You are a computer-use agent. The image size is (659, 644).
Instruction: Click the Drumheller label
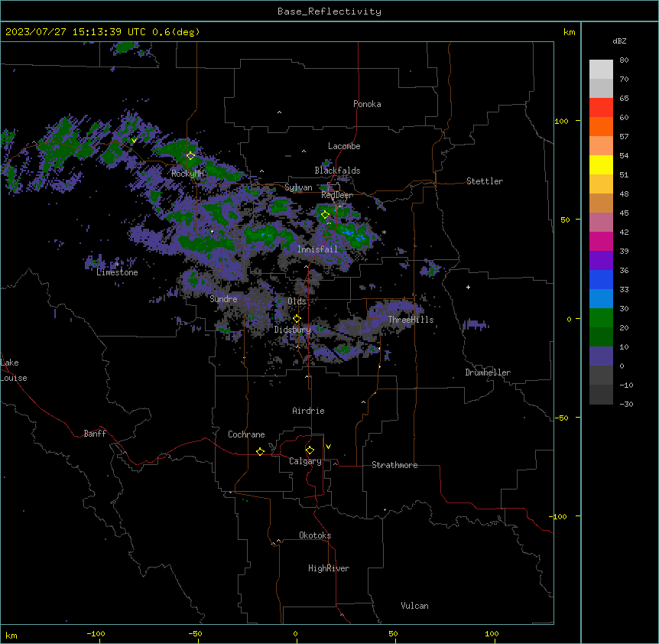tap(488, 372)
